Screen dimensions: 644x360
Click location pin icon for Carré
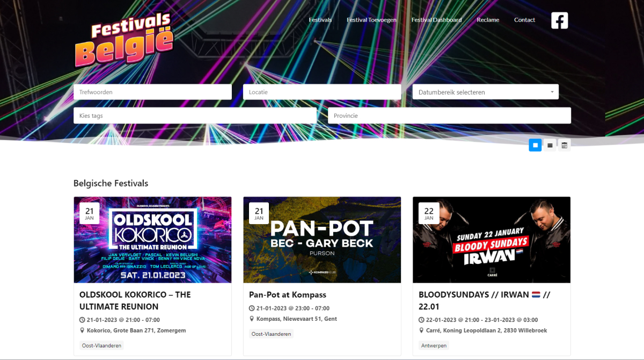(421, 331)
